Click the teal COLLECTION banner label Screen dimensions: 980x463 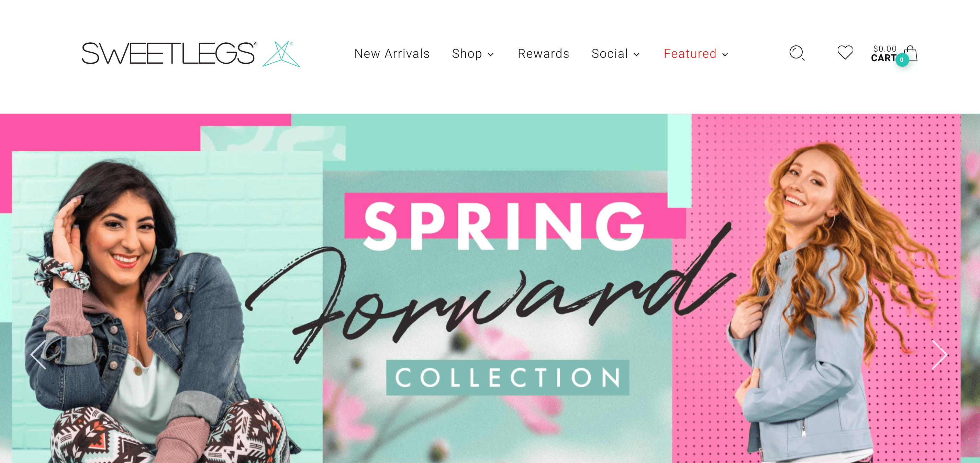point(508,377)
